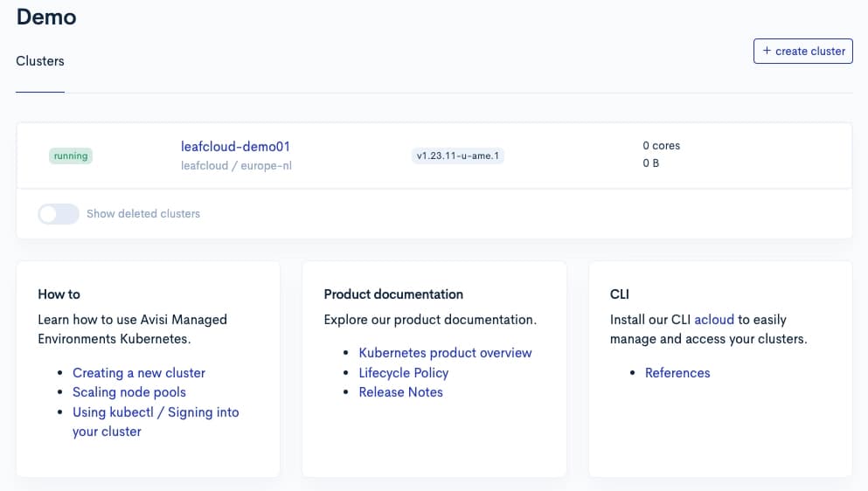Click the 0 cores value

click(x=662, y=146)
